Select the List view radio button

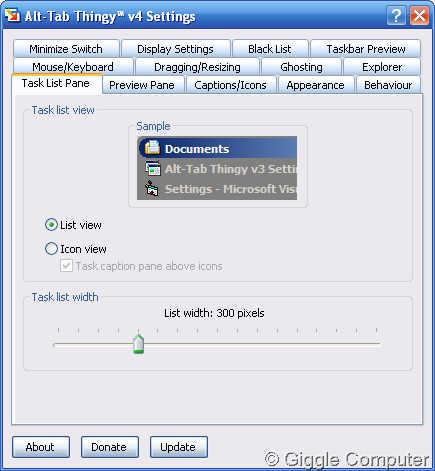(51, 225)
